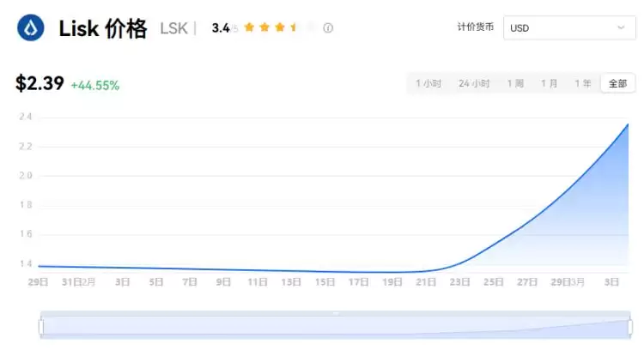Click the second rating star
Image resolution: width=644 pixels, height=356 pixels.
[264, 27]
